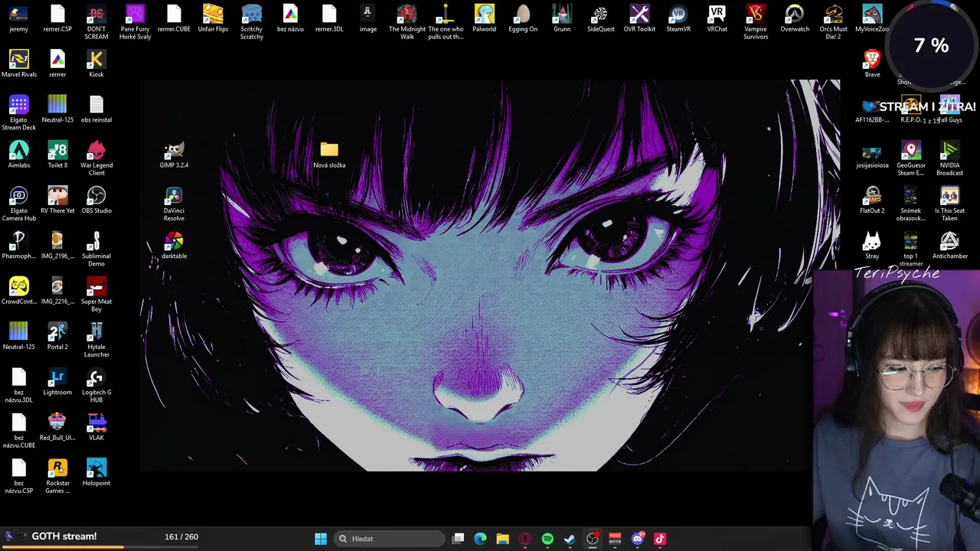980x551 pixels.
Task: Select the IMG_2216 image file
Action: (x=57, y=290)
